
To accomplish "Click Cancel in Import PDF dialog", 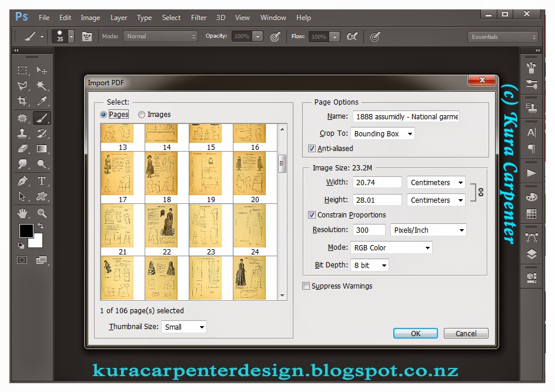I will tap(466, 333).
